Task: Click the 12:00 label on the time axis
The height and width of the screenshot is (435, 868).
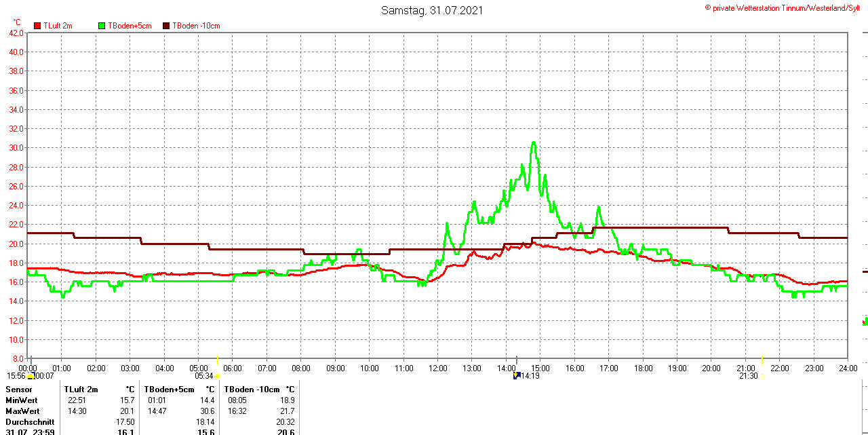Action: pos(437,368)
